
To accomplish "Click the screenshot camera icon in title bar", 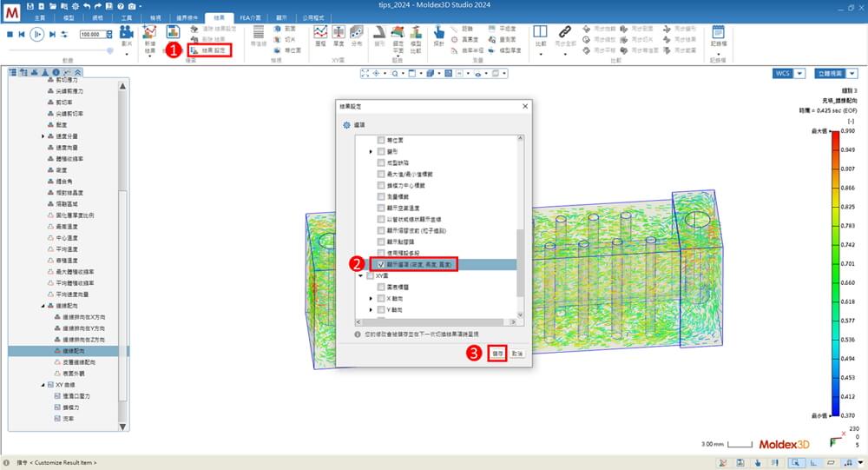I will pyautogui.click(x=132, y=6).
